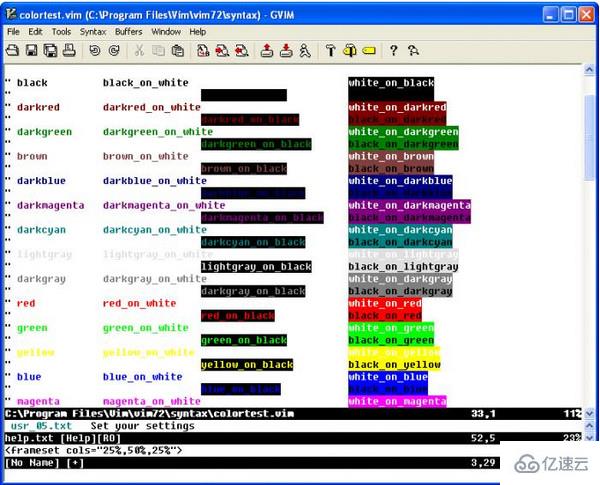Screen dimensions: 600x485
Task: Click the Load session icon
Action: pyautogui.click(x=267, y=51)
